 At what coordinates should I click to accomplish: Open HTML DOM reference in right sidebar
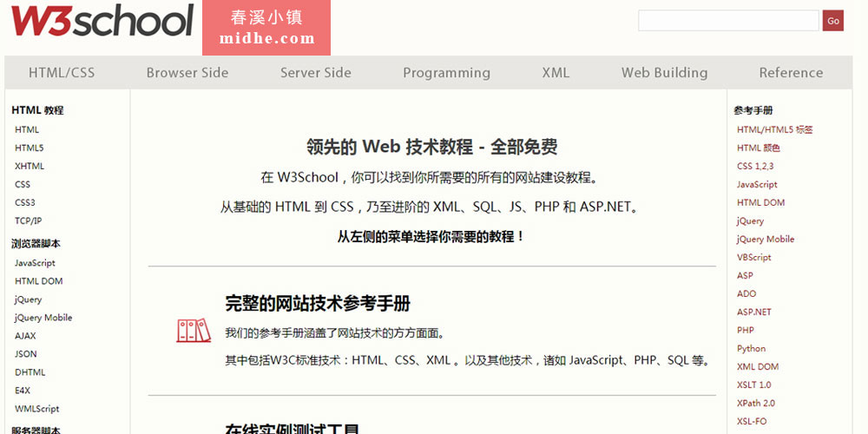pos(760,202)
